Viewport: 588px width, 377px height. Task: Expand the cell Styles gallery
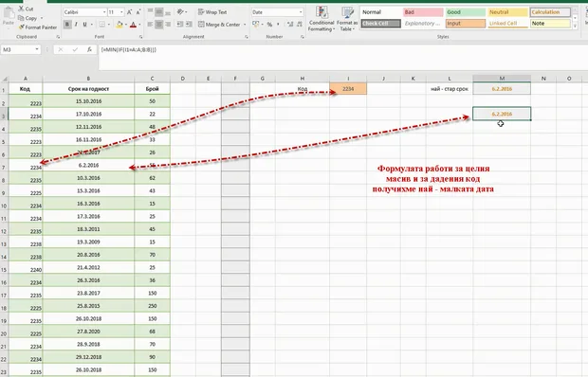pos(575,27)
